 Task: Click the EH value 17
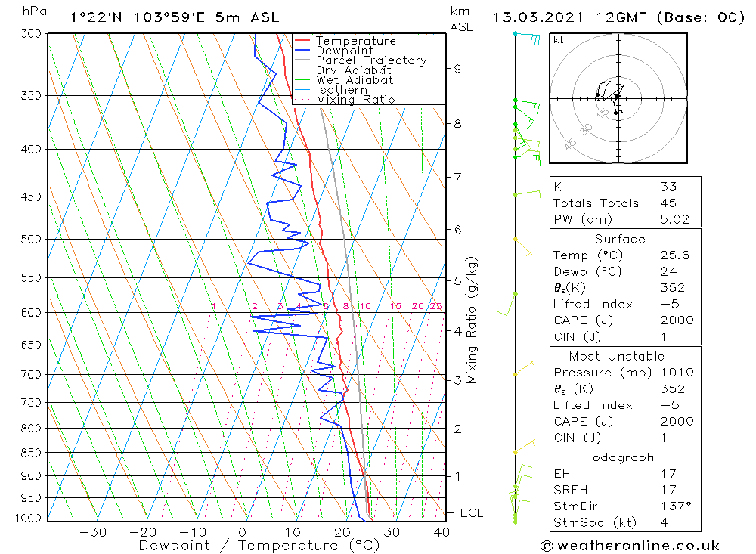[668, 473]
